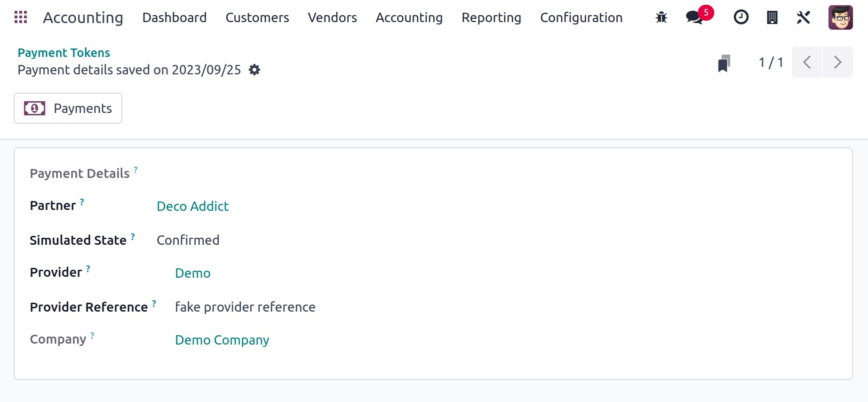Viewport: 868px width, 402px height.
Task: Open the conversations chat messages icon
Action: click(694, 17)
